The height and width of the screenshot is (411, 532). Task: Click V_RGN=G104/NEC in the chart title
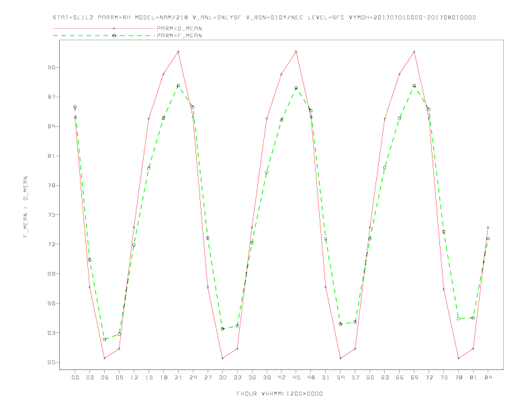tap(275, 17)
